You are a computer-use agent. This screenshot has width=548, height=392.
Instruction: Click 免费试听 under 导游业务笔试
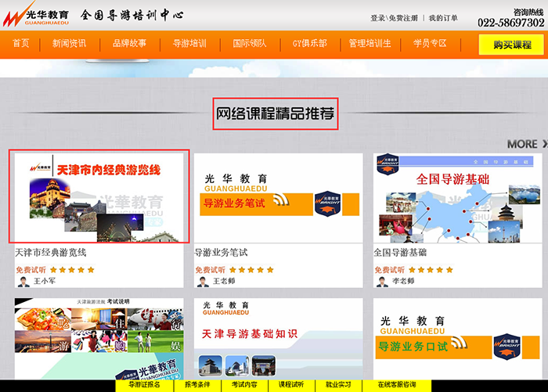click(210, 270)
